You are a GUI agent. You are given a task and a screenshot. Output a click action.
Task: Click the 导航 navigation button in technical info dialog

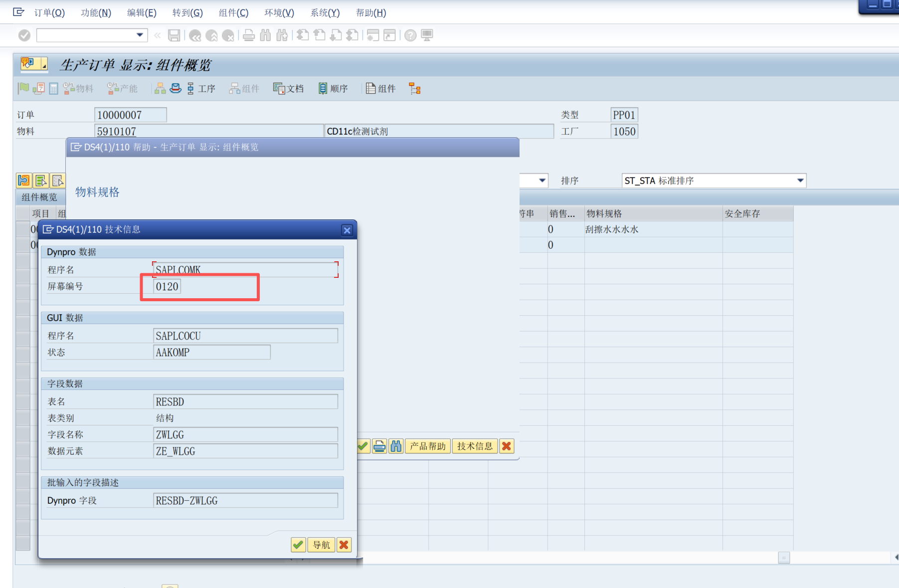pos(322,545)
